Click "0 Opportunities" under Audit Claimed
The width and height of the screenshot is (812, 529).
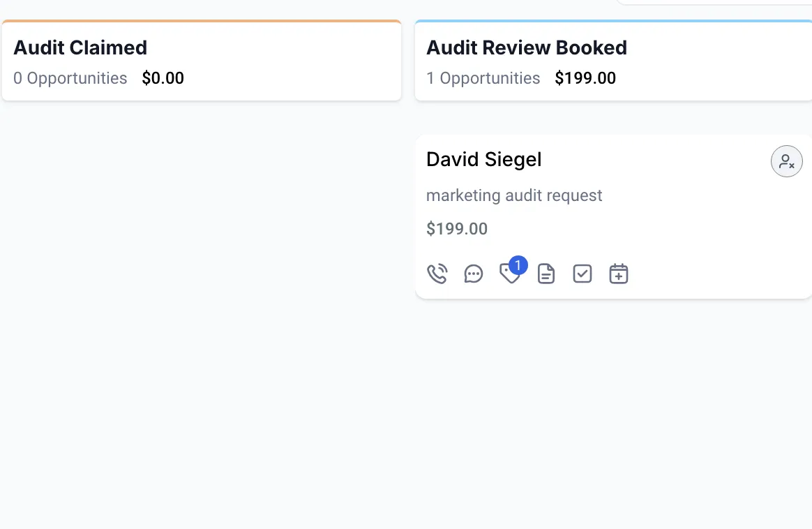click(x=70, y=78)
